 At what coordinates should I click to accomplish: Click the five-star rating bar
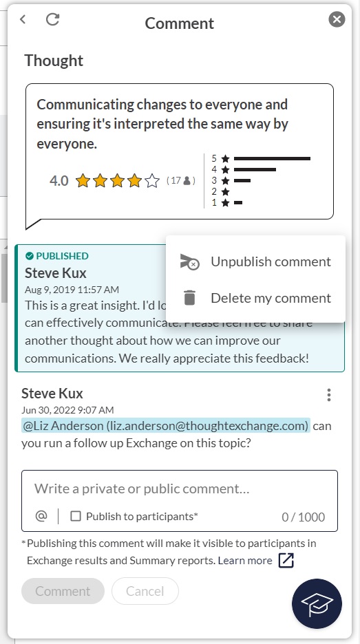tap(272, 158)
